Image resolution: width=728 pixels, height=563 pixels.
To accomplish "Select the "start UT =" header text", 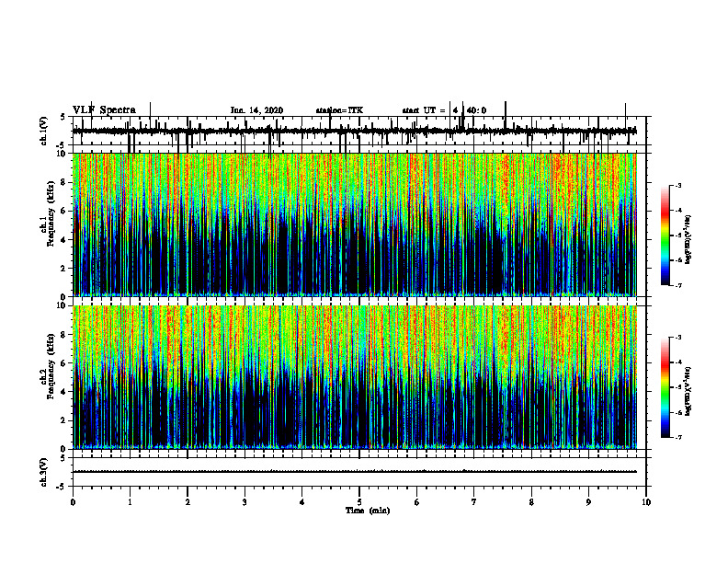I will (424, 110).
